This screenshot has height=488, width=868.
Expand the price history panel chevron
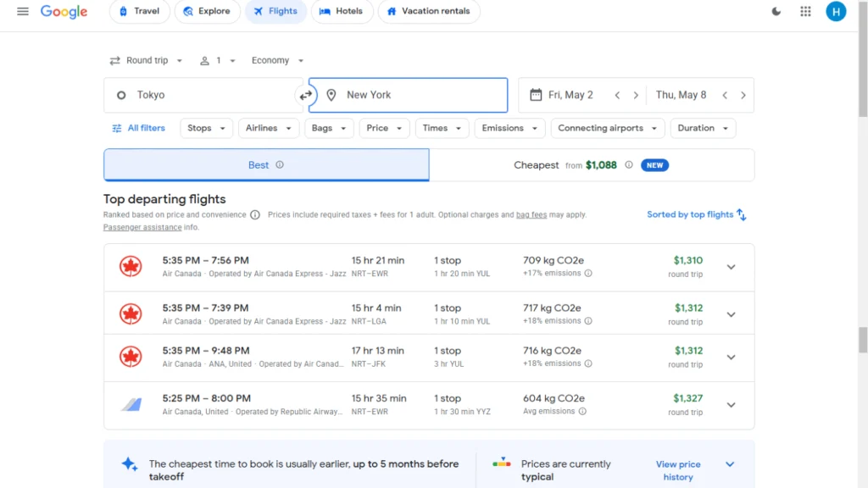pyautogui.click(x=730, y=464)
